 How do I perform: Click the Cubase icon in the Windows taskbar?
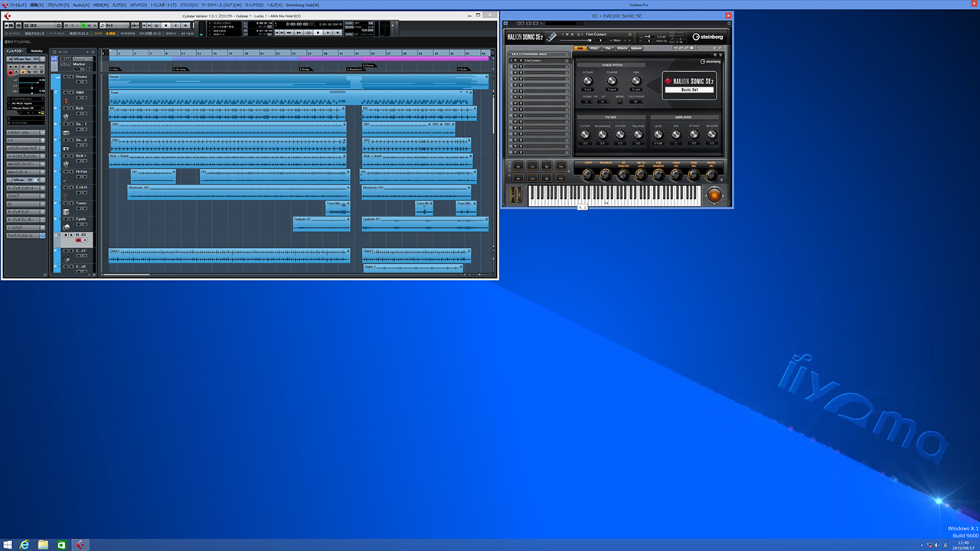coord(79,544)
